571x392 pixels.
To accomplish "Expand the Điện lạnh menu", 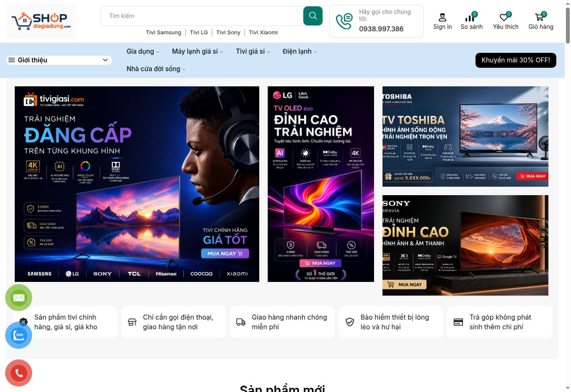I will click(299, 51).
